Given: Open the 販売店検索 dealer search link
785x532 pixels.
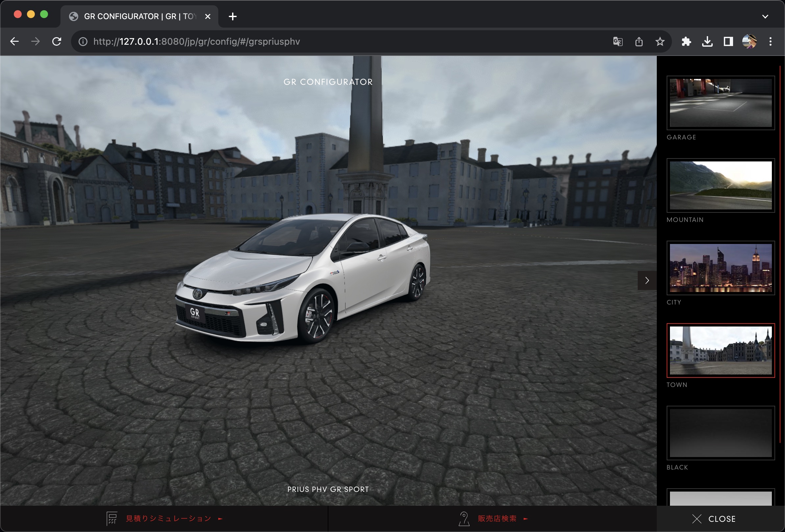Looking at the screenshot, I should point(497,519).
